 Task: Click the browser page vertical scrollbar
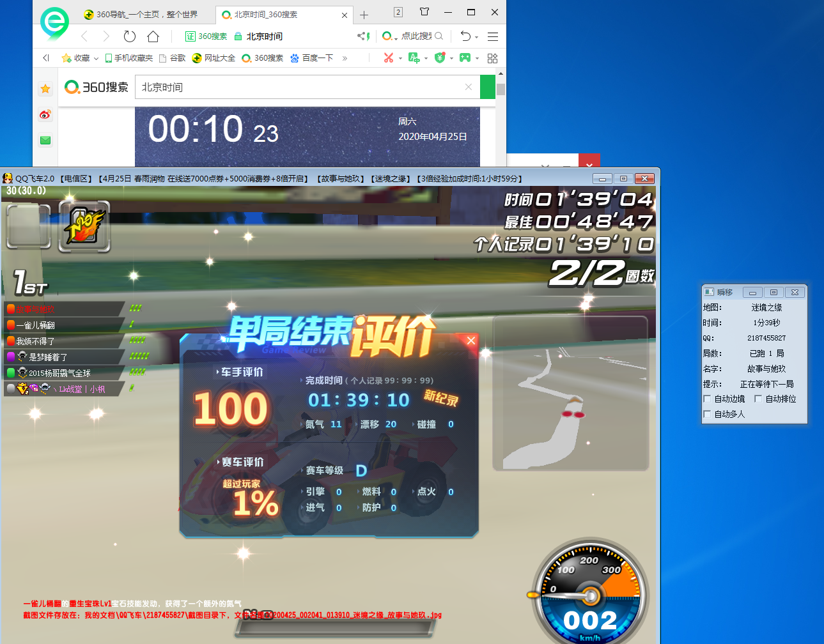point(501,90)
